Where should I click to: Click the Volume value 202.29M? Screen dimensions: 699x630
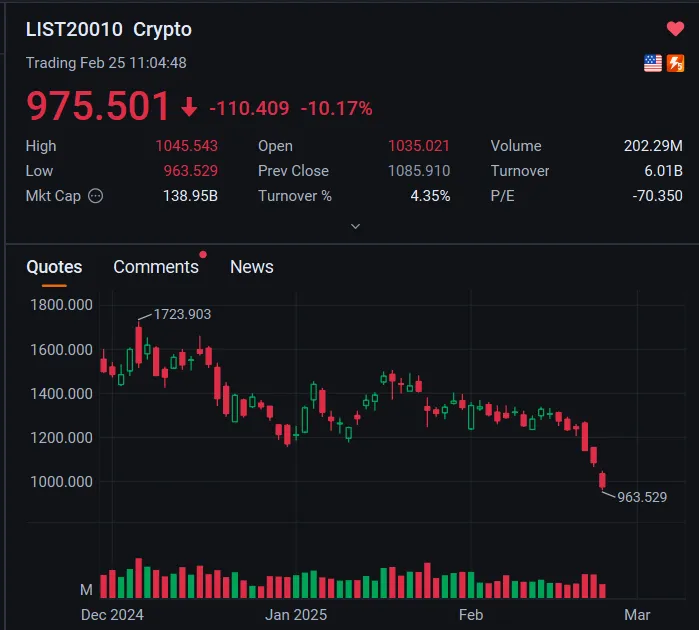tap(653, 146)
